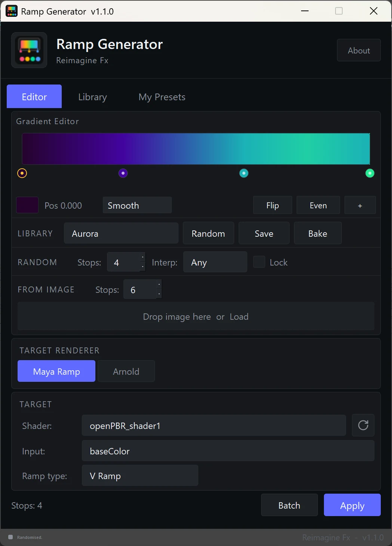392x546 pixels.
Task: Close the Ramp Generator window
Action: point(374,11)
